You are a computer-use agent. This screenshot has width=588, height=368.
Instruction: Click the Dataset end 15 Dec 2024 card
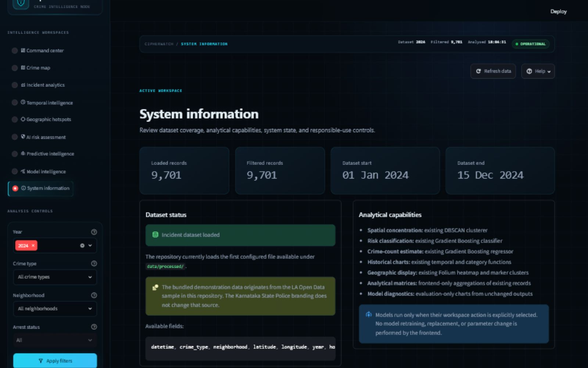500,171
